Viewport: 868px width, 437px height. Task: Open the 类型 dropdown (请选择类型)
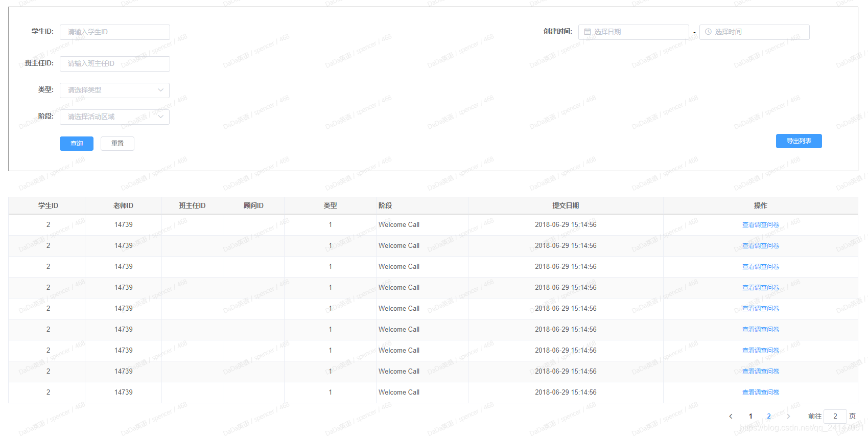(114, 90)
